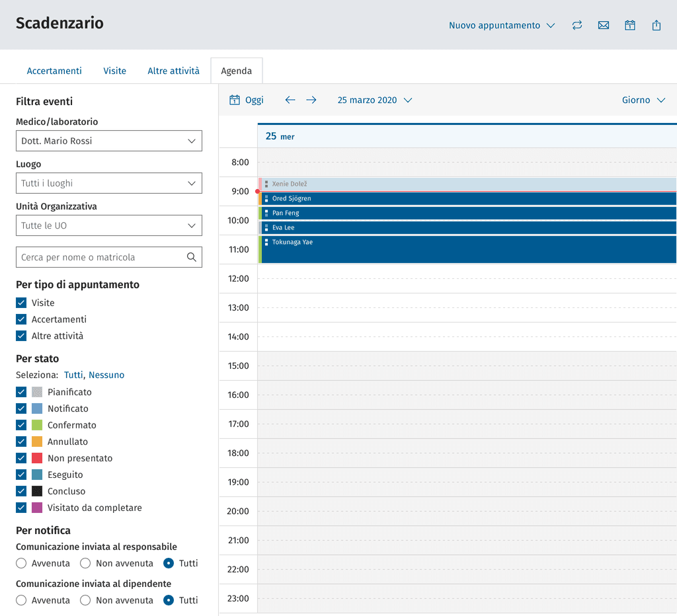Screen dimensions: 677x616
Task: Click the envelope mail icon
Action: [603, 26]
